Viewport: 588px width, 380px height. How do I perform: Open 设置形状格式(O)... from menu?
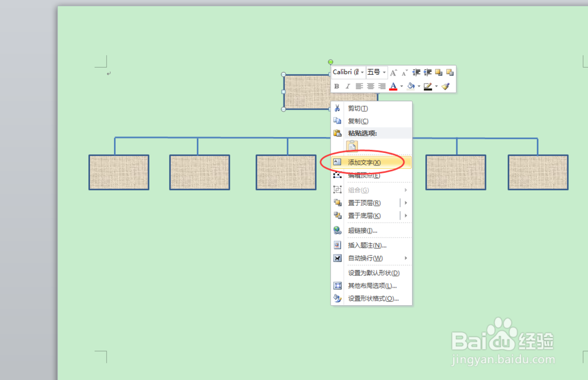point(371,298)
